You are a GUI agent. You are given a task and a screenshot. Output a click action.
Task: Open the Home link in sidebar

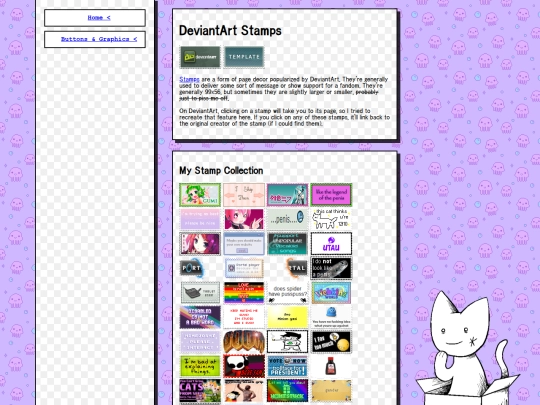point(99,18)
